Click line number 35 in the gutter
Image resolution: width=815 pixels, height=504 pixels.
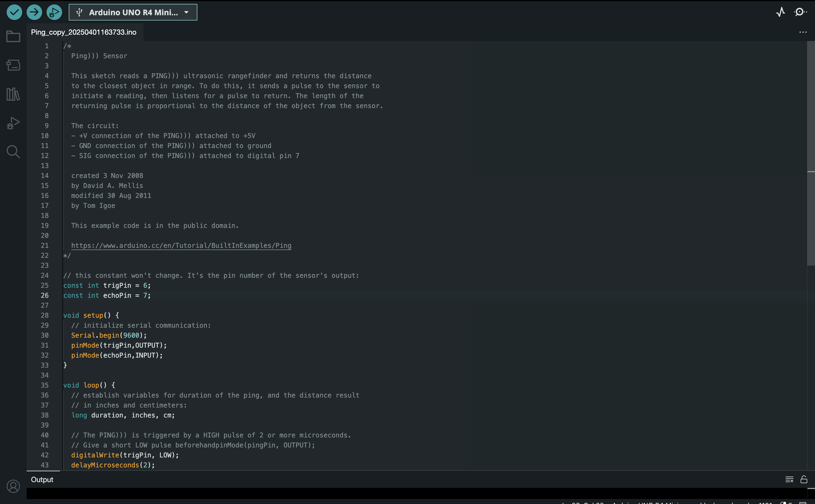45,385
